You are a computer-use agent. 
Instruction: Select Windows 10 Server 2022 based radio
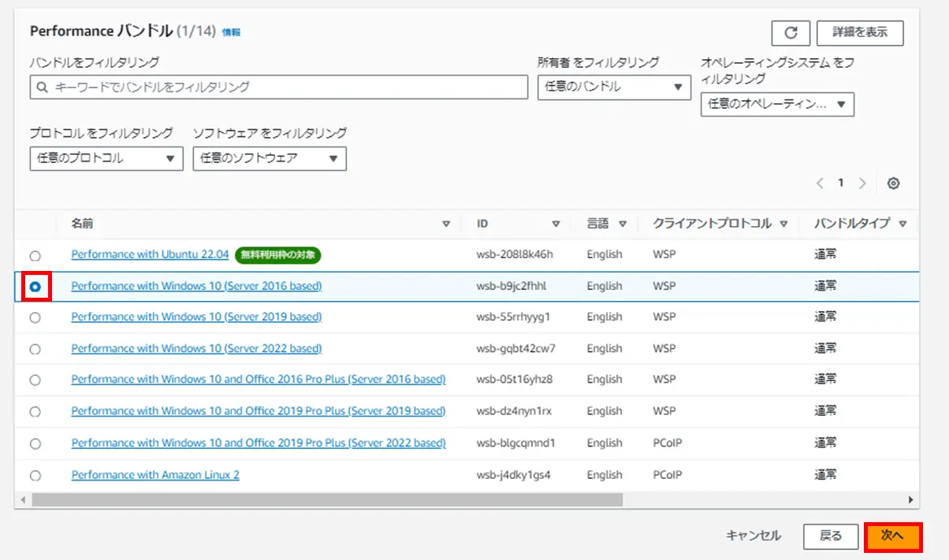tap(35, 349)
